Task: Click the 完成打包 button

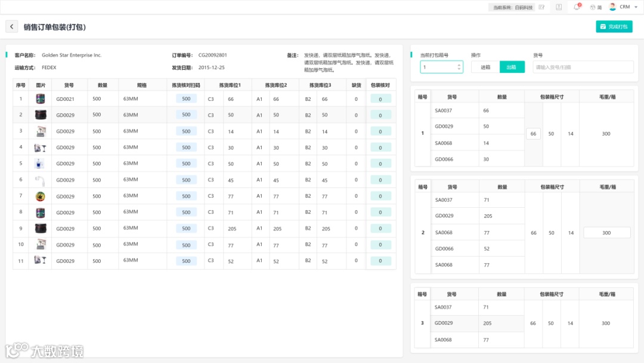Action: tap(614, 27)
